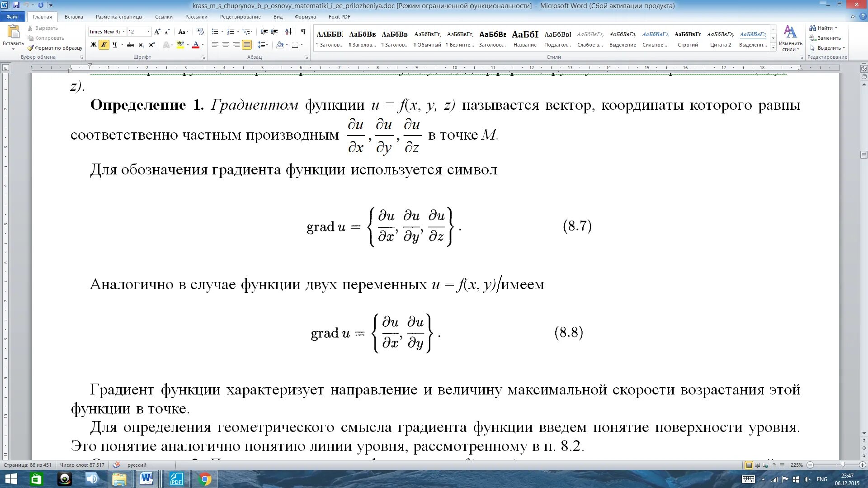Toggle bold (Ж) formatting
The height and width of the screenshot is (488, 868).
(x=93, y=45)
